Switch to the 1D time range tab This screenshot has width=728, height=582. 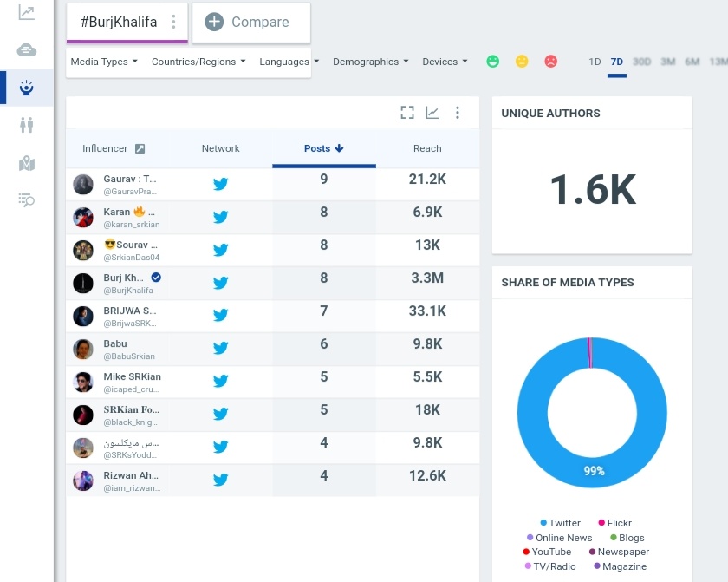(x=595, y=62)
